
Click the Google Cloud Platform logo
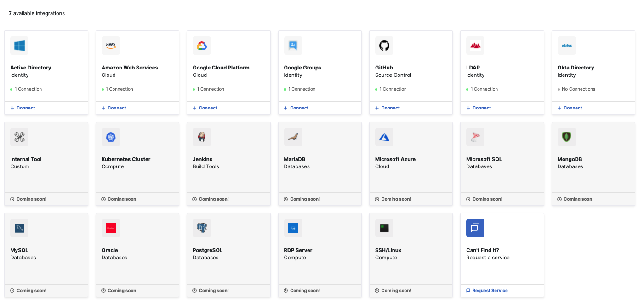tap(202, 46)
